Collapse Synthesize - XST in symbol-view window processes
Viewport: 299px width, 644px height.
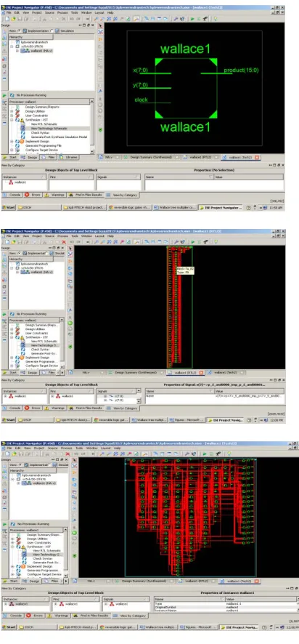12,120
